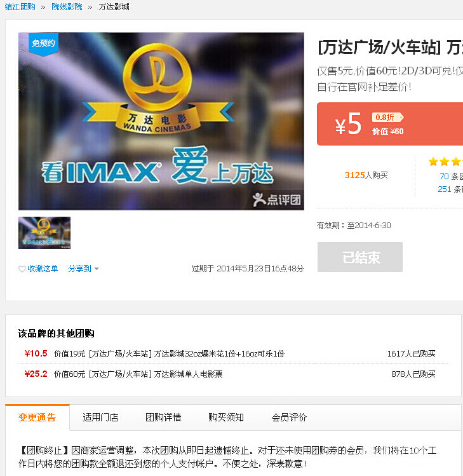Click the 收藏这单 favorite link
The width and height of the screenshot is (463, 476).
click(43, 269)
